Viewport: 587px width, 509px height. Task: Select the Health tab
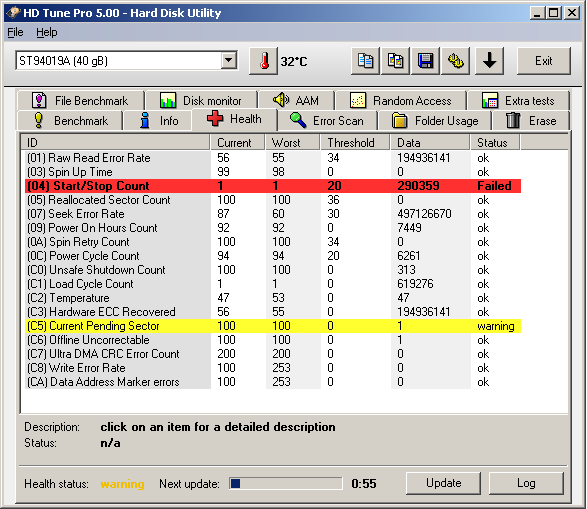234,119
